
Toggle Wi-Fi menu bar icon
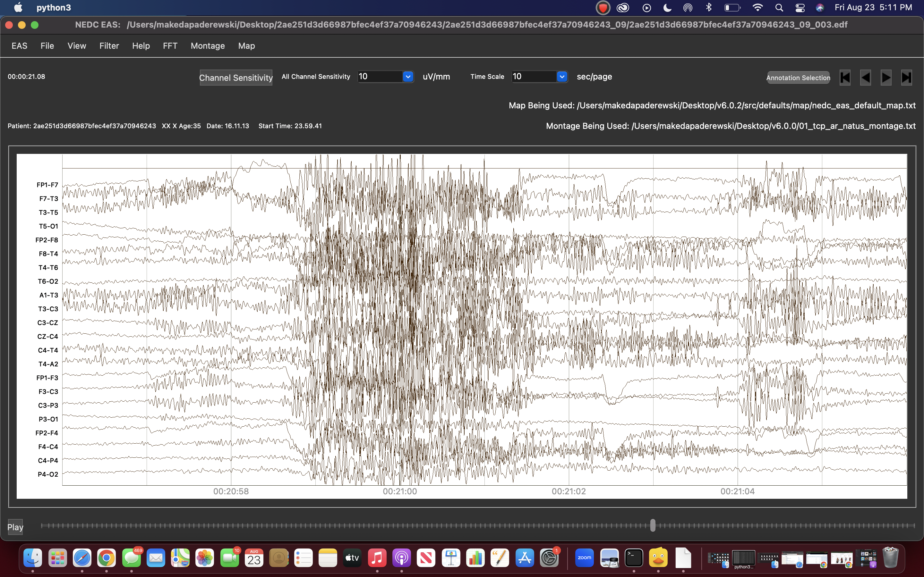[757, 8]
